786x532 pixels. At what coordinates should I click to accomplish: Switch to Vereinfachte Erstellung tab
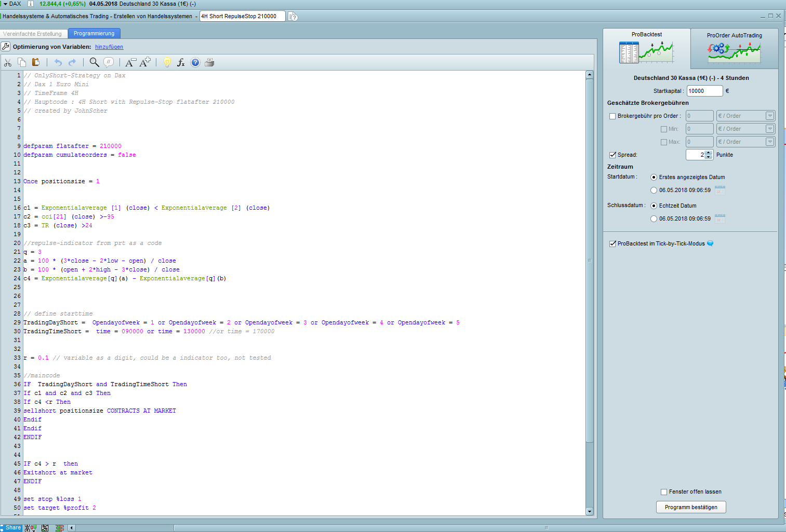(32, 34)
